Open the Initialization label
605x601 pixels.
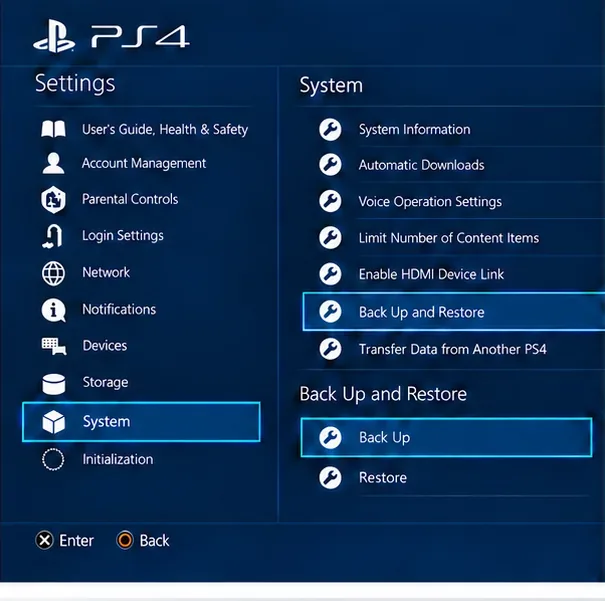pos(118,459)
